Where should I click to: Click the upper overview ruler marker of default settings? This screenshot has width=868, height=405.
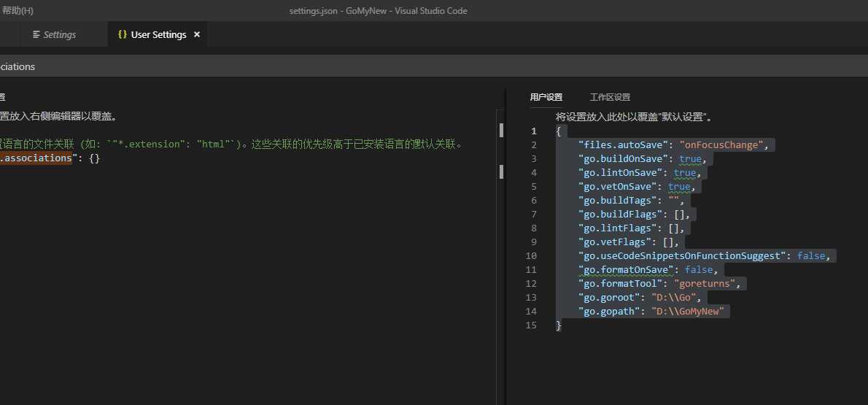point(502,131)
